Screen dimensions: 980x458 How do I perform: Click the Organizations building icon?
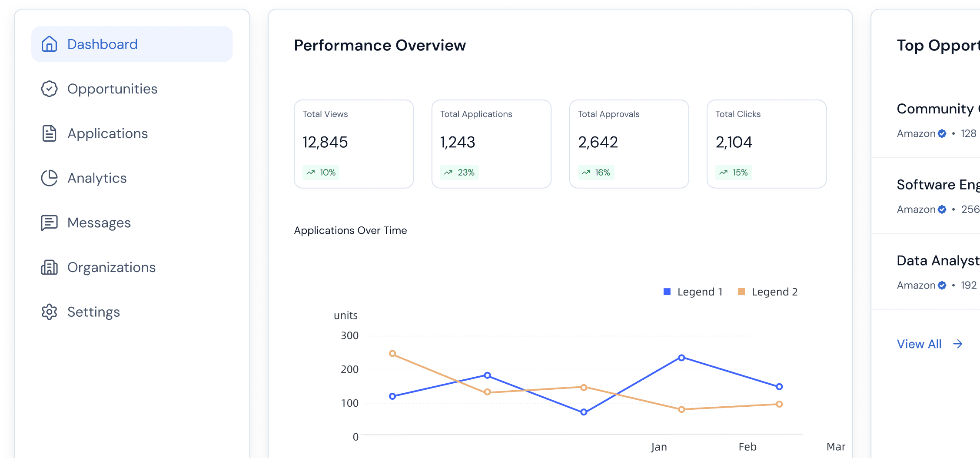pyautogui.click(x=49, y=267)
